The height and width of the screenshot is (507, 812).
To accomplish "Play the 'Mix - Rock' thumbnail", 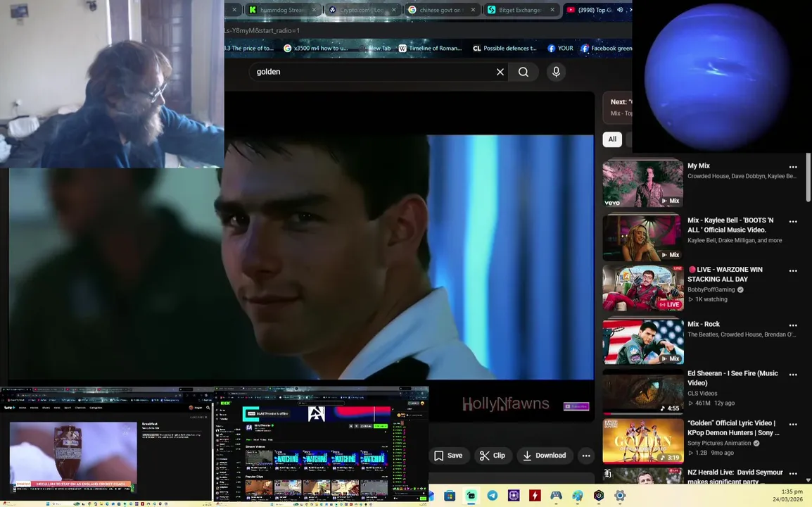I will click(643, 342).
